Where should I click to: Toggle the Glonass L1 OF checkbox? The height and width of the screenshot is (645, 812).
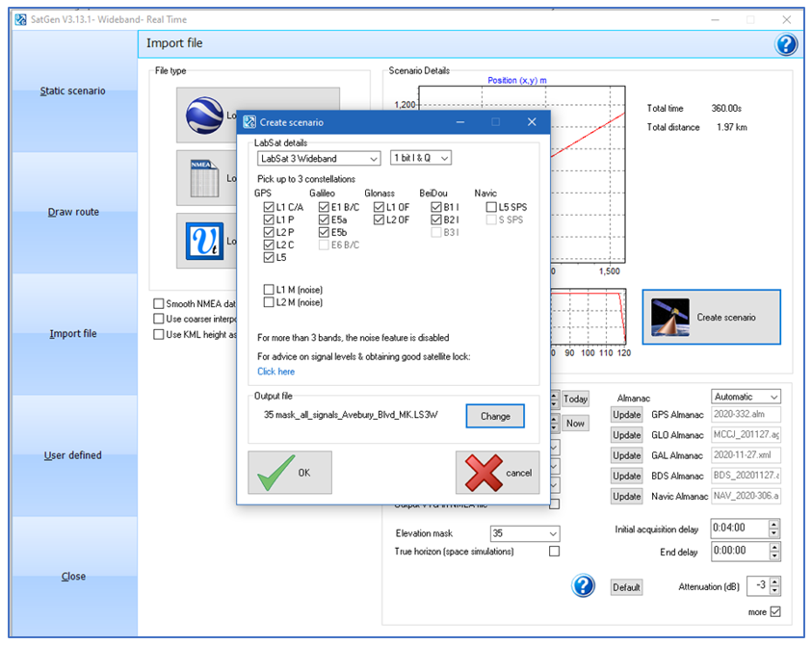point(380,207)
